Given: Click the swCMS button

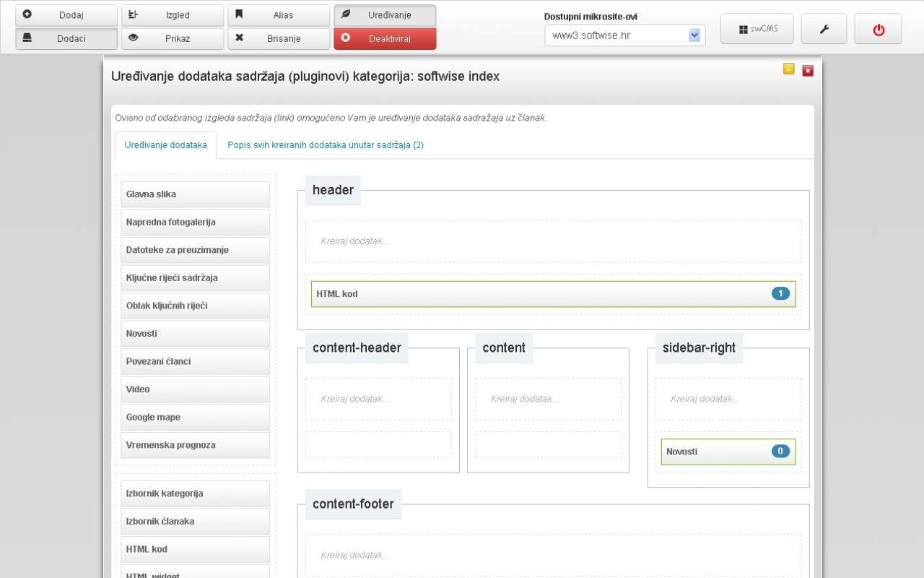Looking at the screenshot, I should coord(757,29).
